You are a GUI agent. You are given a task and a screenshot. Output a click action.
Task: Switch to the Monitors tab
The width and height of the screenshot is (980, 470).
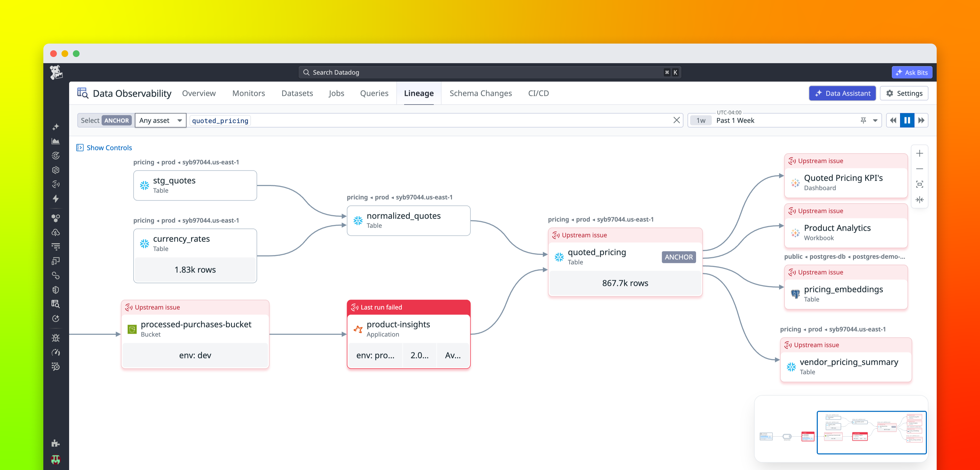248,93
